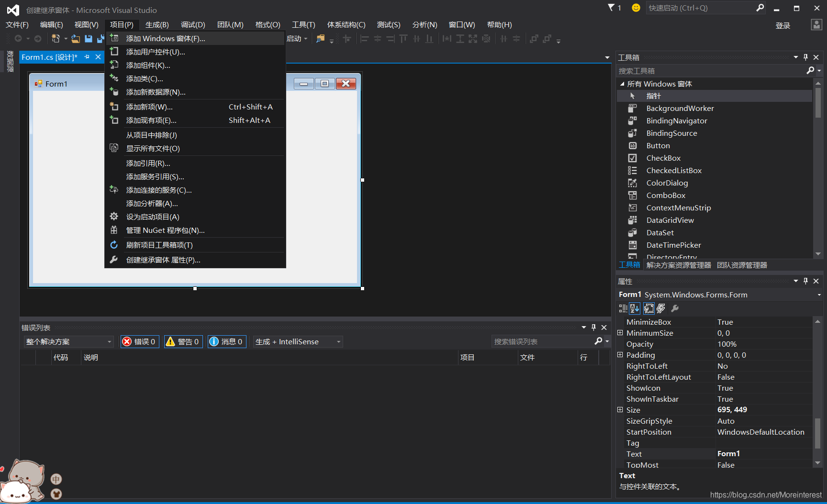Toggle the Messages 0 filter

point(227,341)
